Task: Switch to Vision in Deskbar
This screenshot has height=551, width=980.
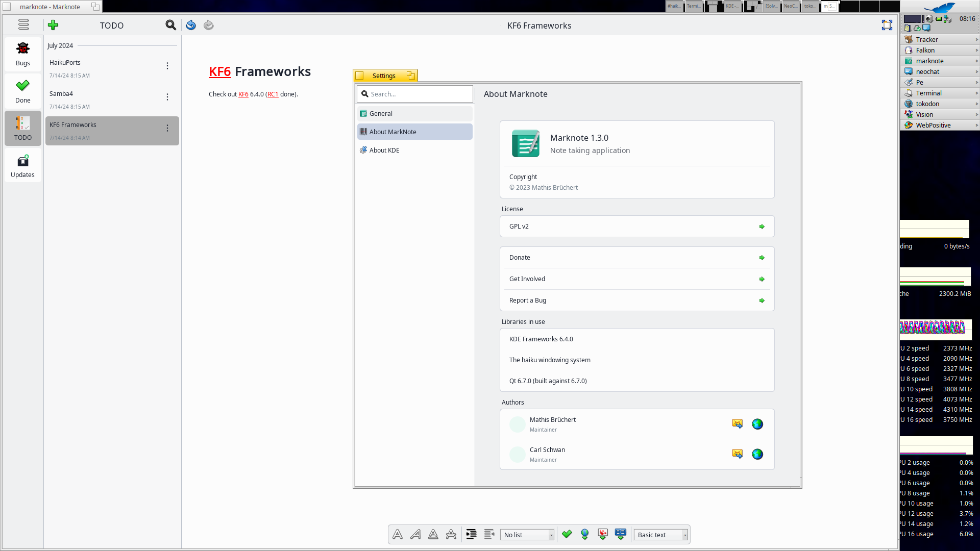Action: coord(940,114)
